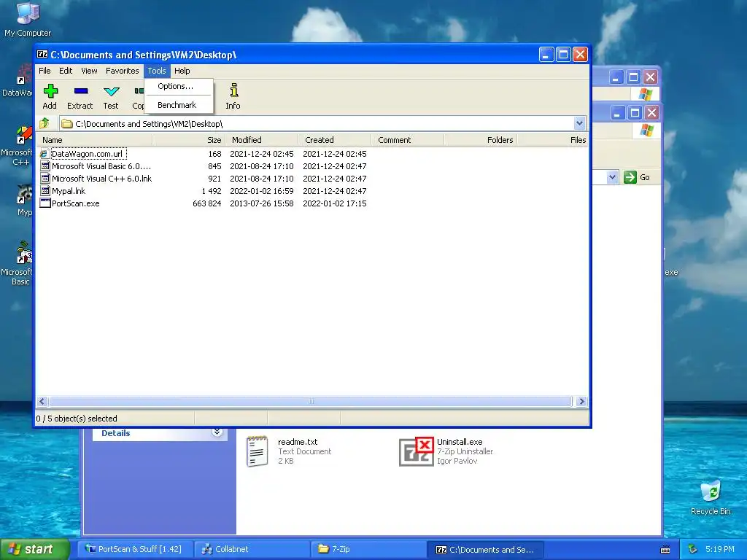Image resolution: width=747 pixels, height=560 pixels.
Task: Click the DataWagon.com.url file icon
Action: click(44, 154)
